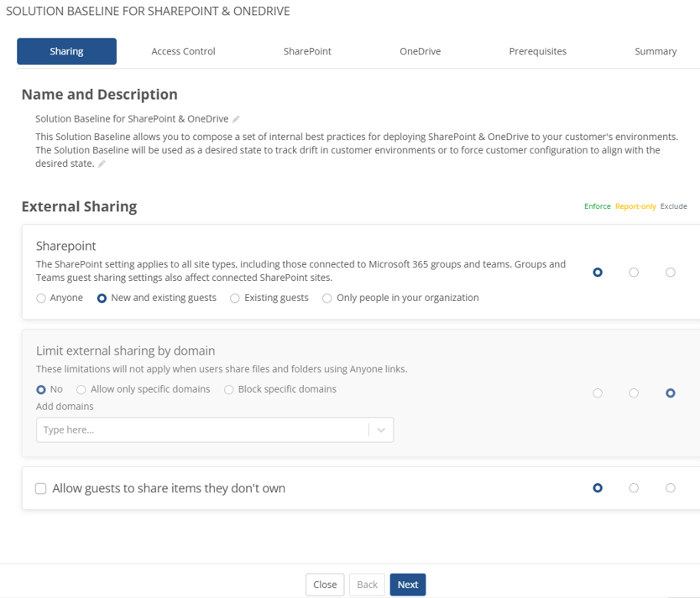Screen dimensions: 700x598
Task: Set Sharepoint setting to Report-only
Action: (634, 272)
